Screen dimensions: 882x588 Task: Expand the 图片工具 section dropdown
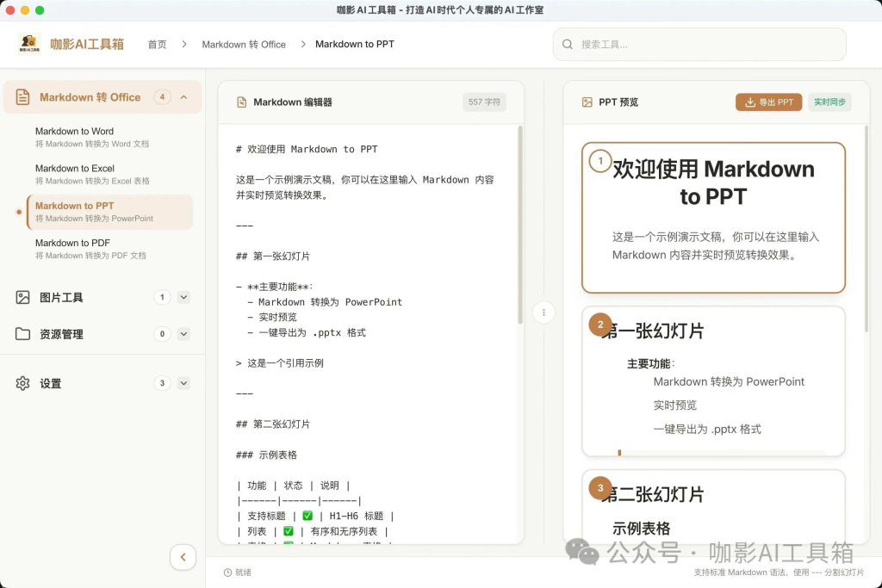(x=184, y=297)
